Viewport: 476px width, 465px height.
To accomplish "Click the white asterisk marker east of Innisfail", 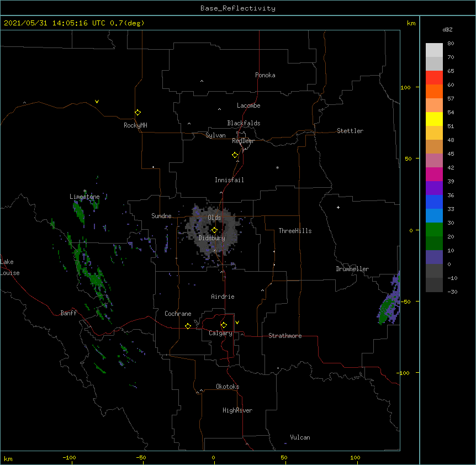I will 277,168.
